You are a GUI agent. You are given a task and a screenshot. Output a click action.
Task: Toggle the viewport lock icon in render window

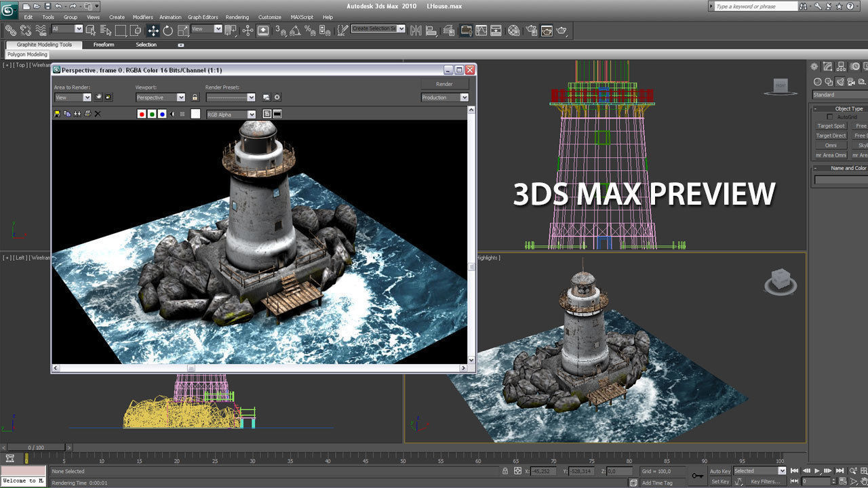pos(195,98)
